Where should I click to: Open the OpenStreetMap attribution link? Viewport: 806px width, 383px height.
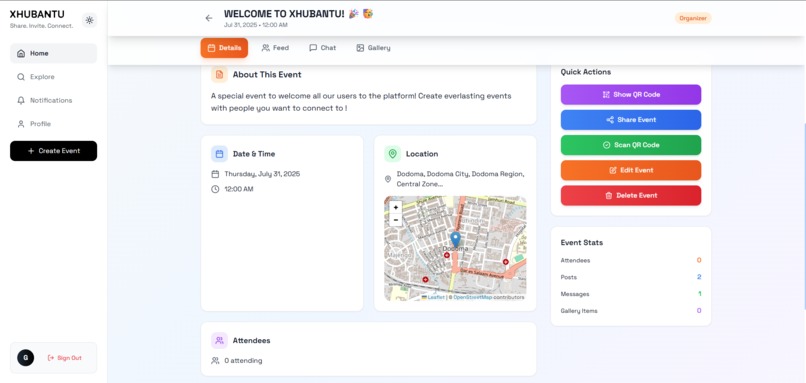pos(472,297)
